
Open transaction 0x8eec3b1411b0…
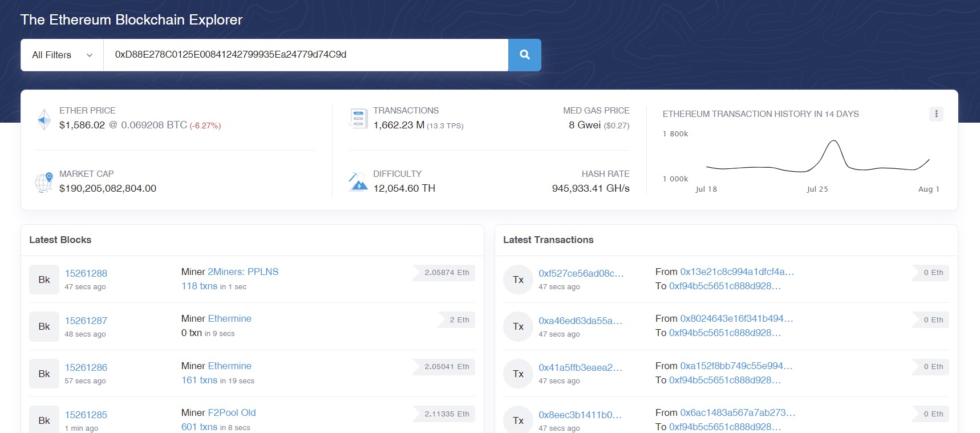pos(580,415)
